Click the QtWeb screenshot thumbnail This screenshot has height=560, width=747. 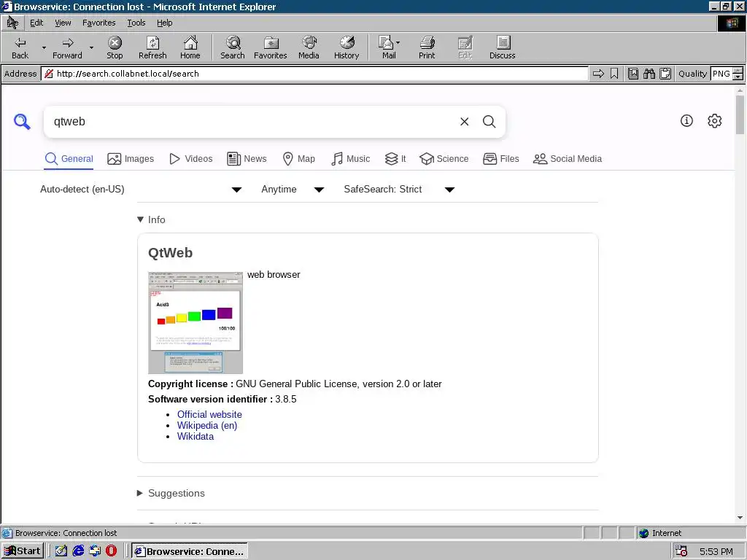(x=196, y=323)
